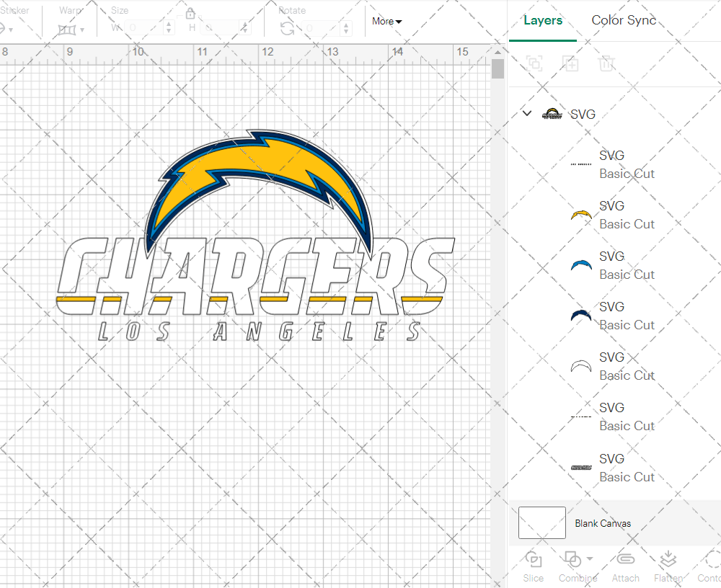The image size is (721, 588).
Task: Click the Delete layer trash icon
Action: coord(606,63)
